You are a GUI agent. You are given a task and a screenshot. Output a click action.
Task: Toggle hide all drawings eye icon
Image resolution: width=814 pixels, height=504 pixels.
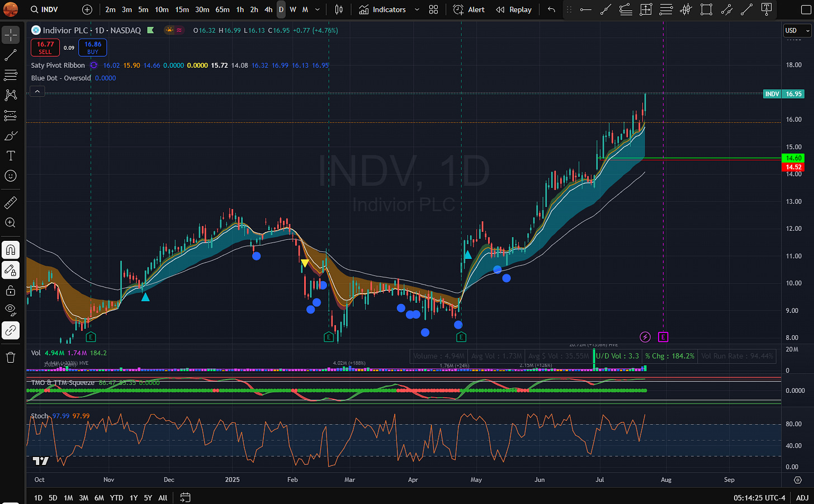pyautogui.click(x=11, y=310)
